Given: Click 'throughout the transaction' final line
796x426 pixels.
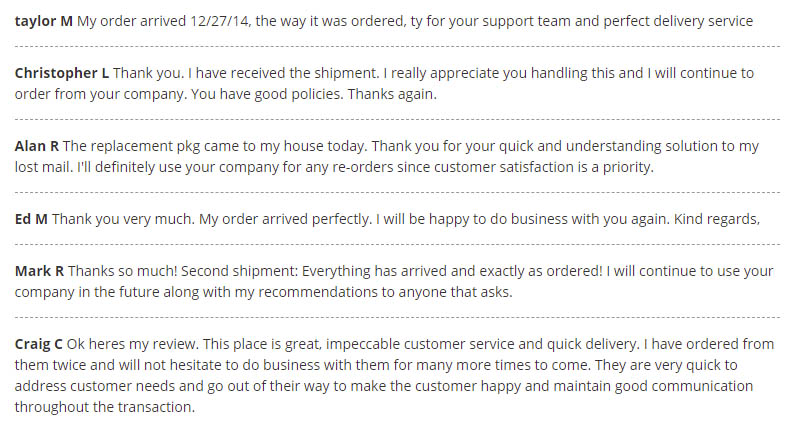Looking at the screenshot, I should (105, 407).
